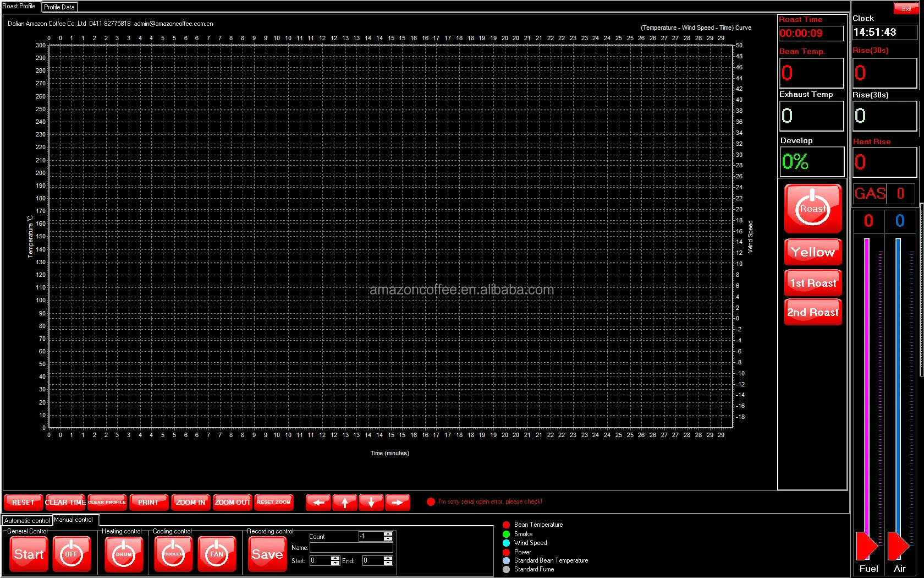
Task: Click the recording Name input field
Action: click(351, 548)
